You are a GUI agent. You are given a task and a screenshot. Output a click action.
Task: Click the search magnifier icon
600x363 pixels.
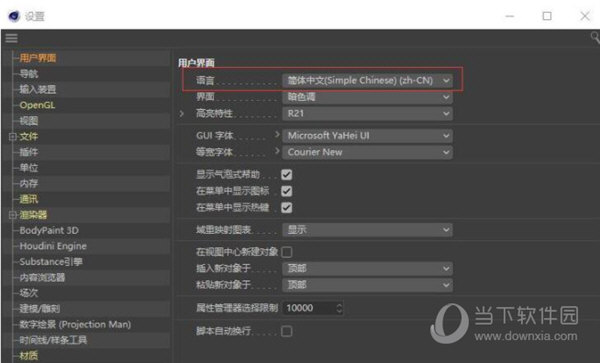click(595, 37)
